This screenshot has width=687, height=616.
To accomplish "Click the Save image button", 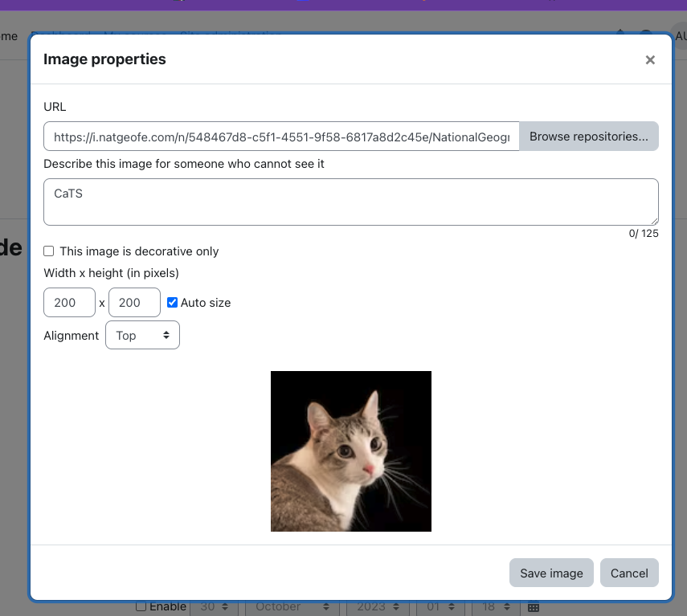I will [x=551, y=573].
